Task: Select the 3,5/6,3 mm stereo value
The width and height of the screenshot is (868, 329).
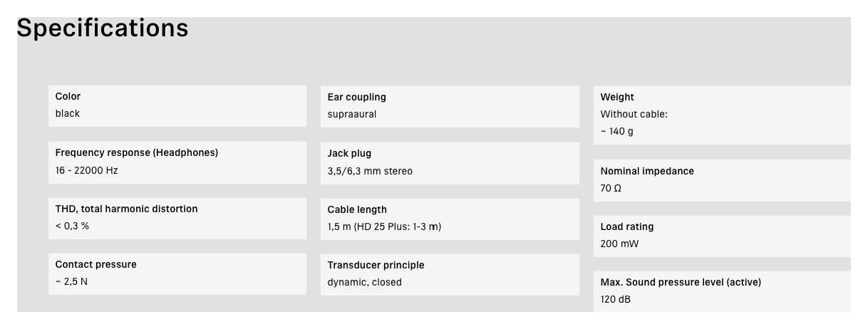Action: click(x=370, y=171)
